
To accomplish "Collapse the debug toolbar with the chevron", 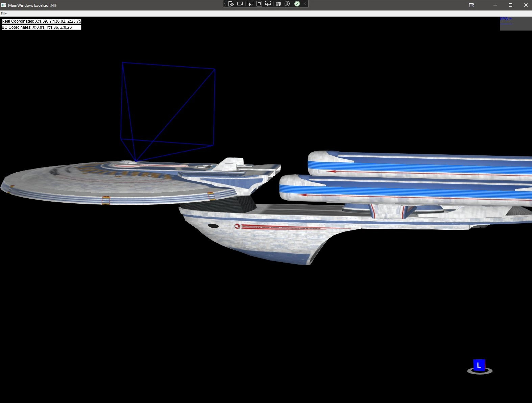I will coord(305,4).
